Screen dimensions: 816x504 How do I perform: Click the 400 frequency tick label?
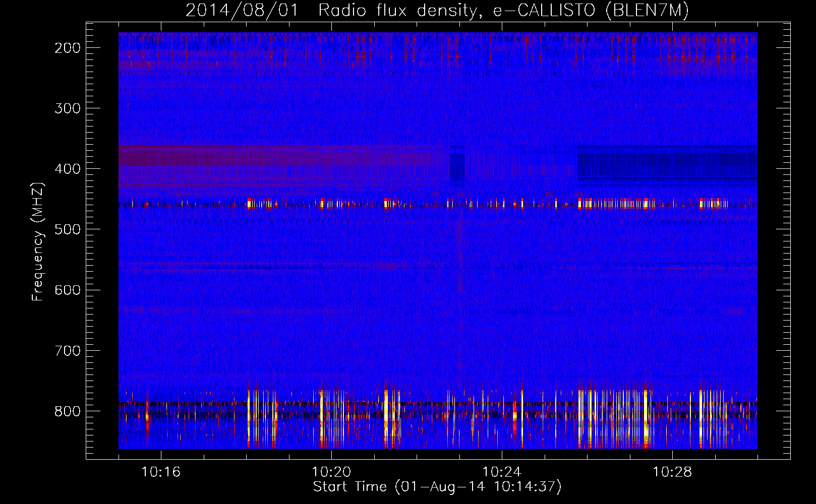68,169
